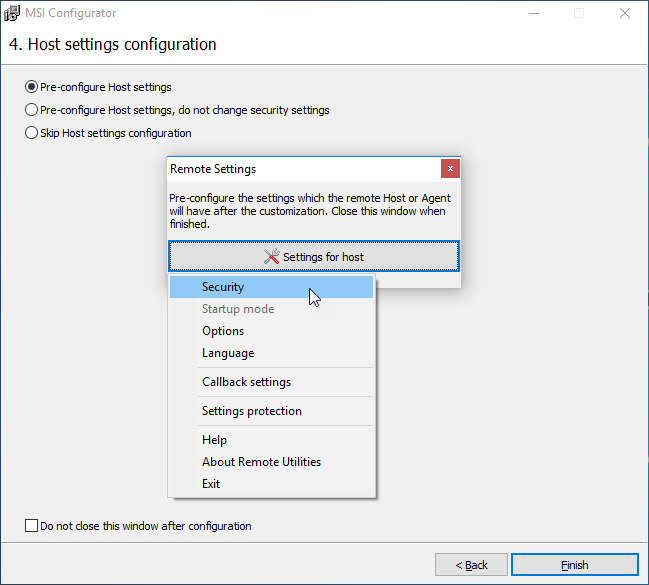Click the wrench icon on Settings for host
The height and width of the screenshot is (585, 649).
coord(272,257)
